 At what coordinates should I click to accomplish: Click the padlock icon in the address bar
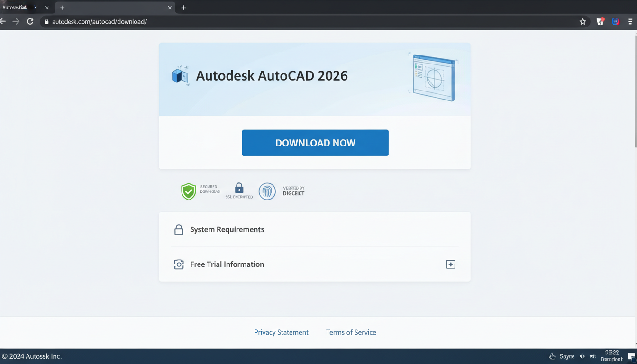coord(46,21)
